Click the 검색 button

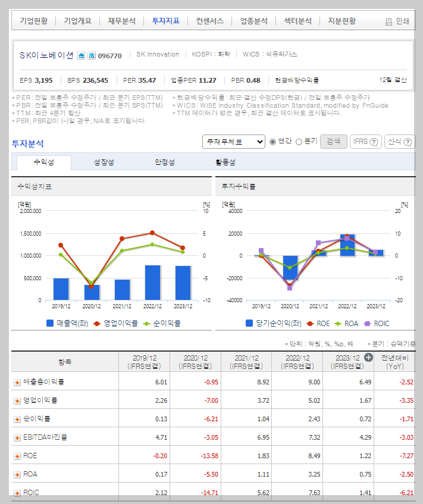334,142
